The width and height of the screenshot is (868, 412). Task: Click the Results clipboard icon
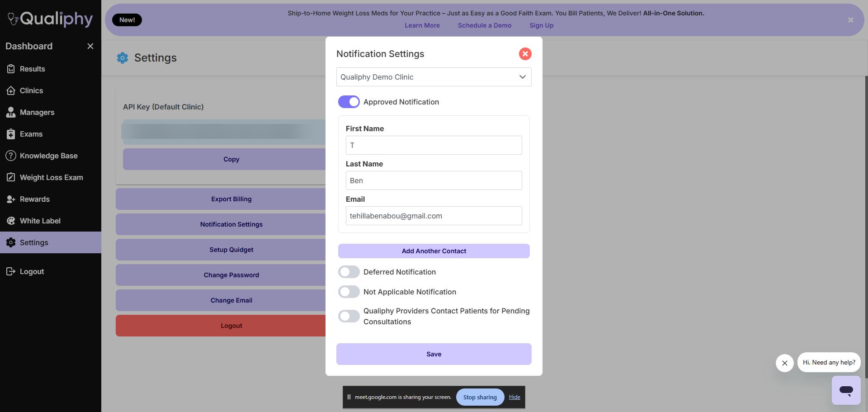pyautogui.click(x=11, y=69)
